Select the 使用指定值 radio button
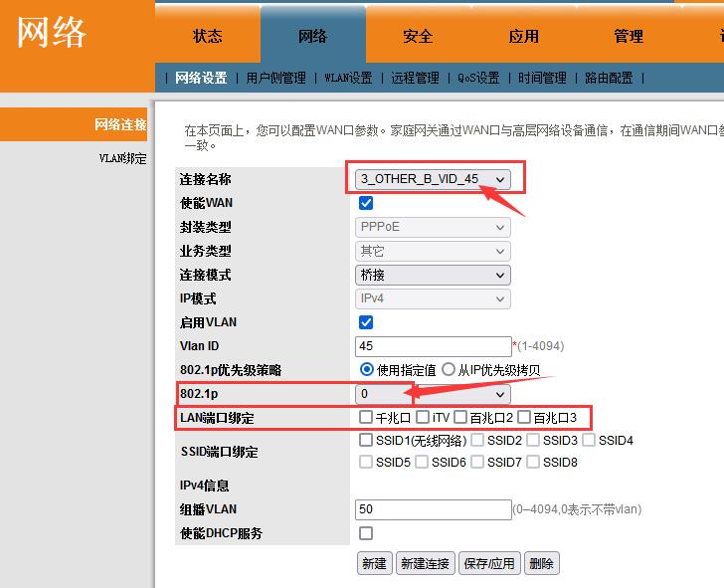The height and width of the screenshot is (588, 724). coord(367,370)
